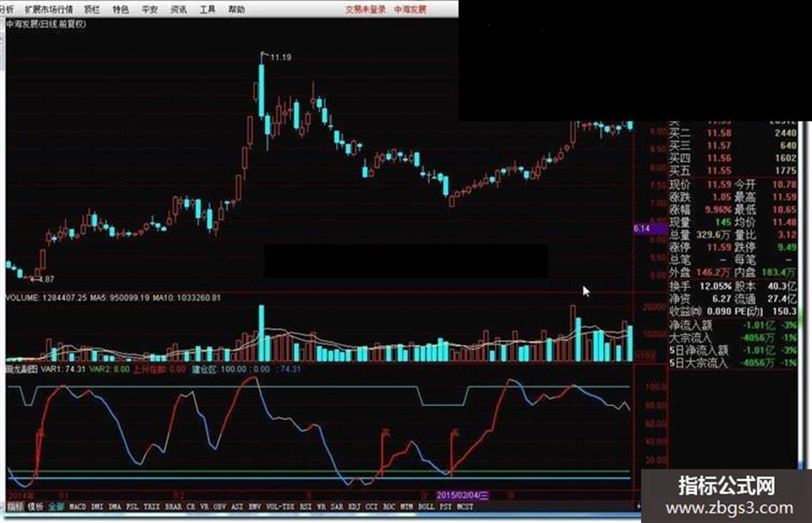Switch indicator to MACD
This screenshot has width=812, height=523.
77,507
